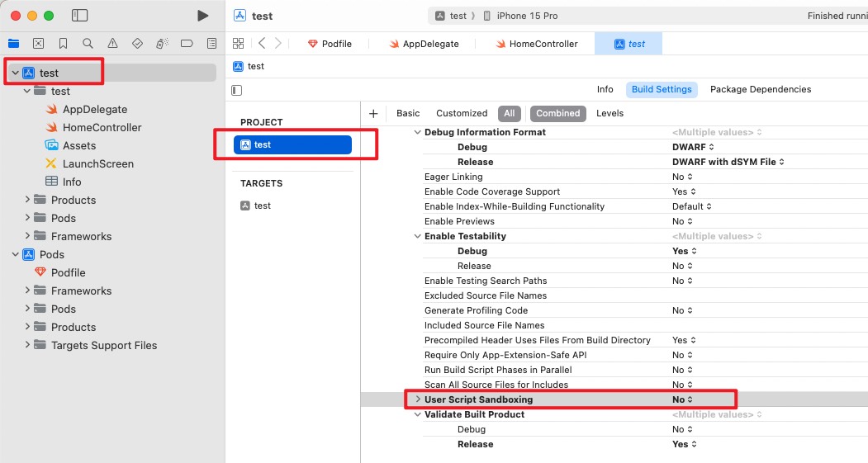868x463 pixels.
Task: Switch to the test project editor tab
Action: pos(628,44)
